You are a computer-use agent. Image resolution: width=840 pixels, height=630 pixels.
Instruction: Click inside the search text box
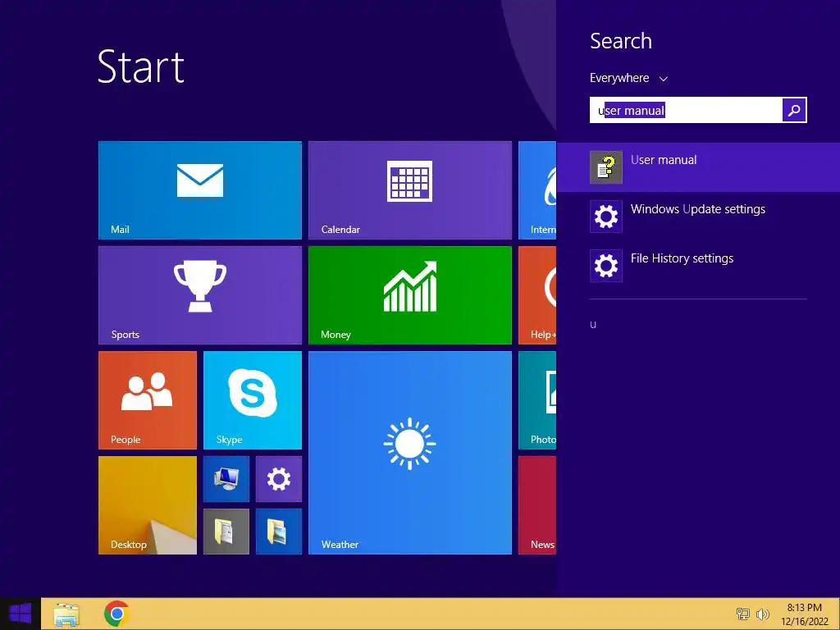tap(686, 110)
